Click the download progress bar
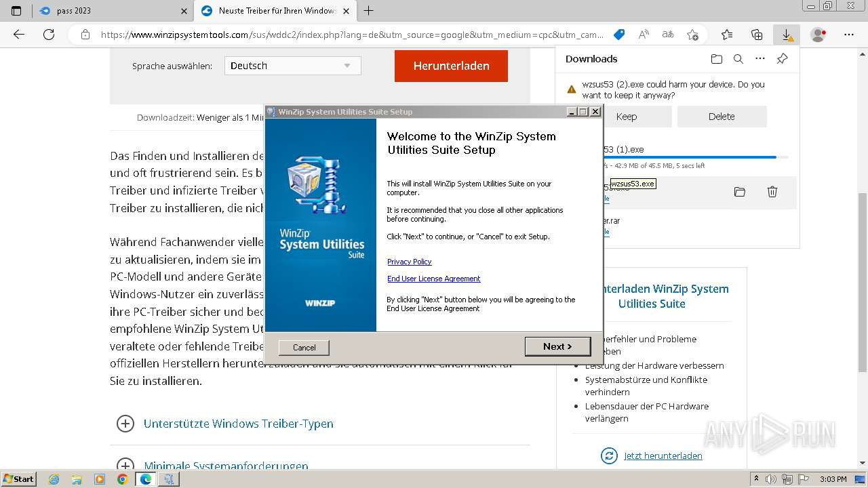Viewport: 868px width, 488px height. tap(695, 157)
